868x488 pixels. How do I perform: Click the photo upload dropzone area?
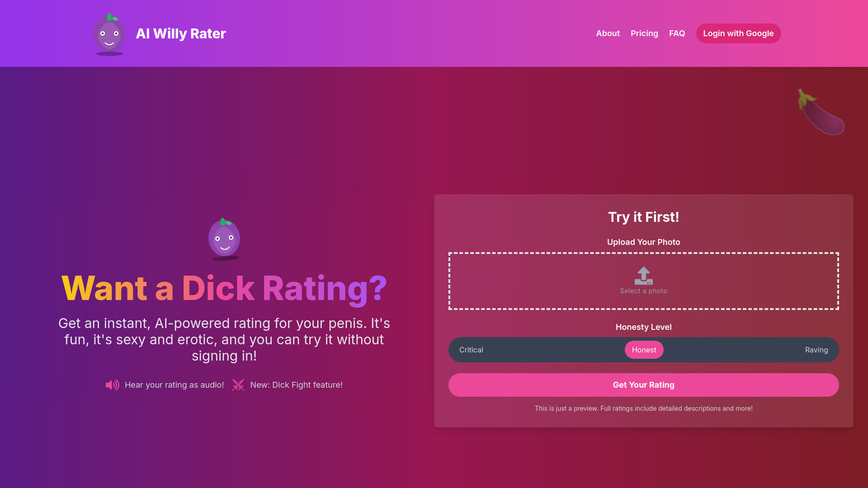(x=643, y=281)
